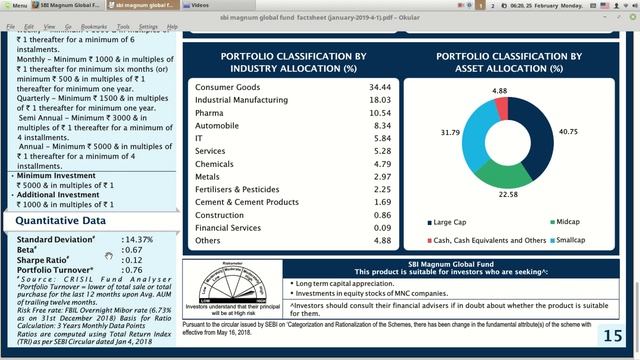Open the system Menu launcher
Image resolution: width=640 pixels, height=360 pixels.
coord(15,5)
